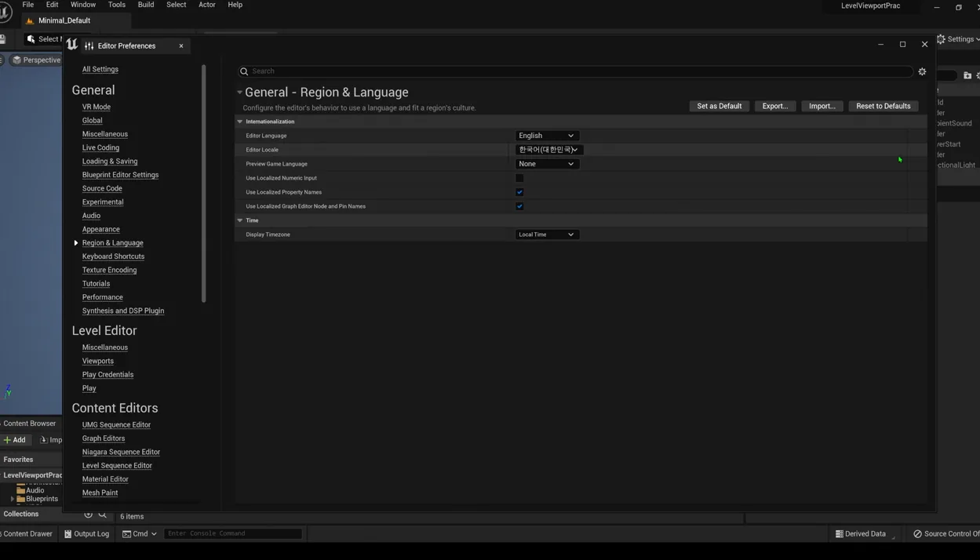980x560 pixels.
Task: Open the Select menu
Action: (x=176, y=5)
